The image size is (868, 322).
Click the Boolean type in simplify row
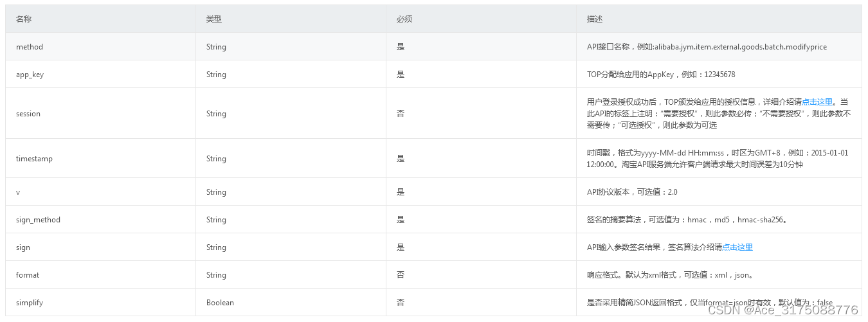(x=220, y=303)
